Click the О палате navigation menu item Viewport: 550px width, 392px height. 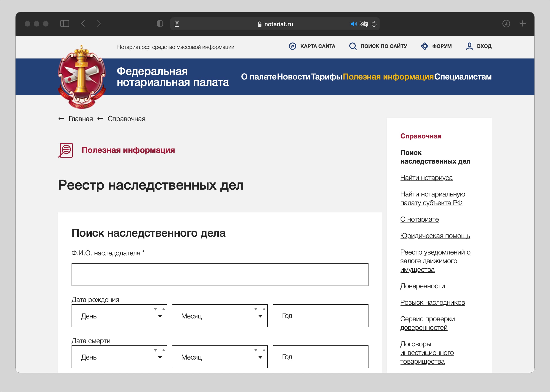click(260, 77)
